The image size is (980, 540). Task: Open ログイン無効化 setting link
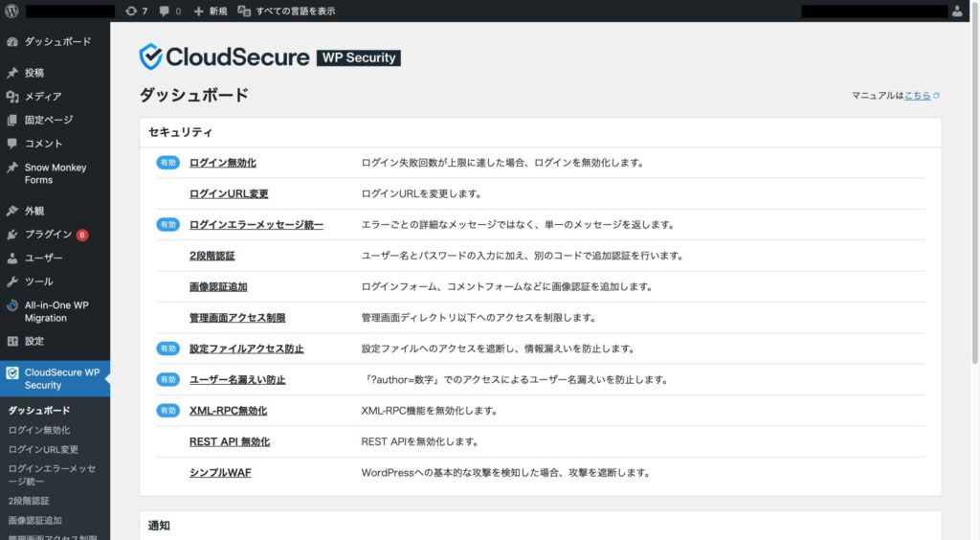pyautogui.click(x=223, y=163)
